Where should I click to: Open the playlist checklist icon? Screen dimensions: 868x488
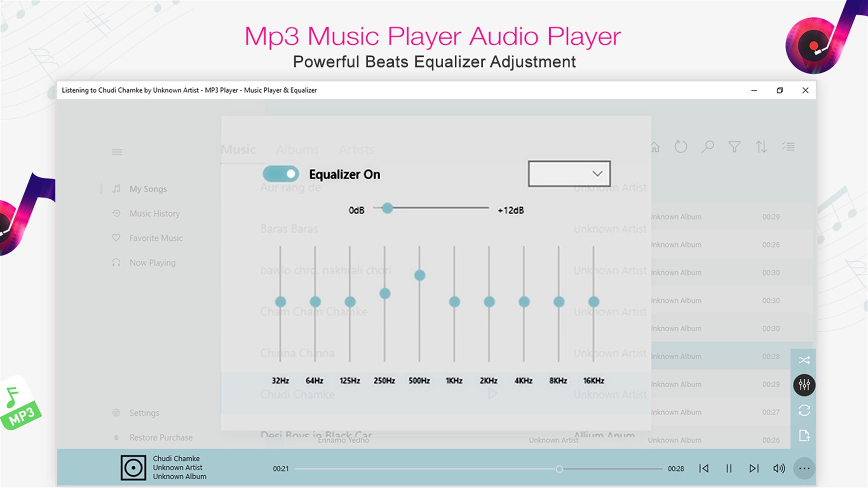[789, 147]
